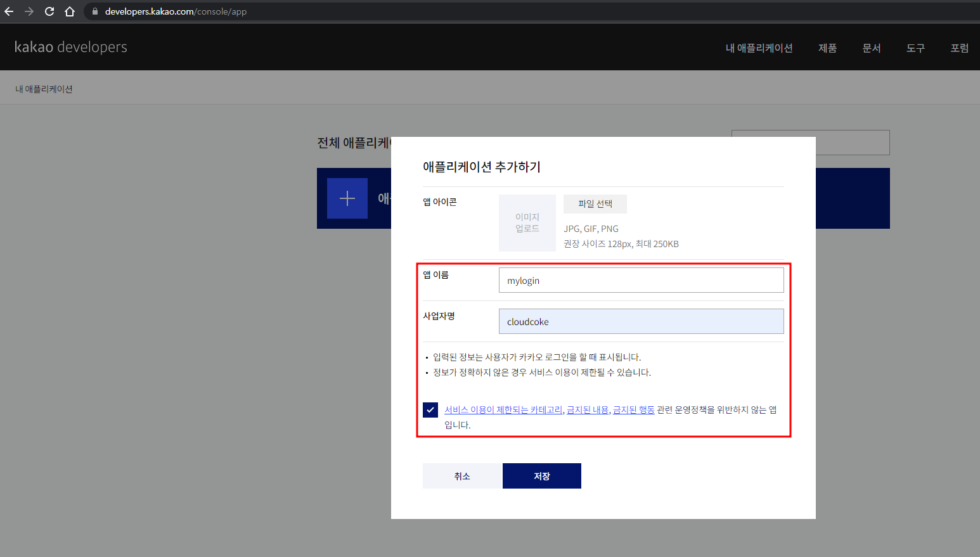
Task: Open the 제품 menu item
Action: pyautogui.click(x=827, y=47)
